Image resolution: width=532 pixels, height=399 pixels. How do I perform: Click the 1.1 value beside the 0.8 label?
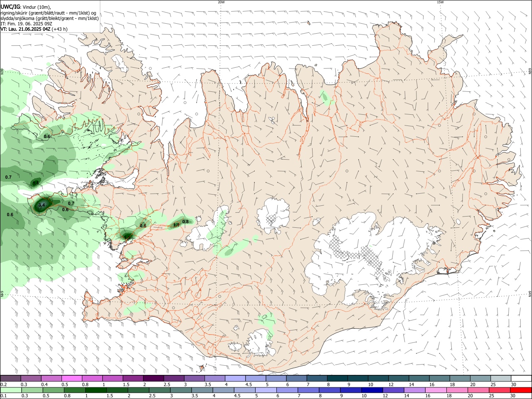(x=176, y=225)
